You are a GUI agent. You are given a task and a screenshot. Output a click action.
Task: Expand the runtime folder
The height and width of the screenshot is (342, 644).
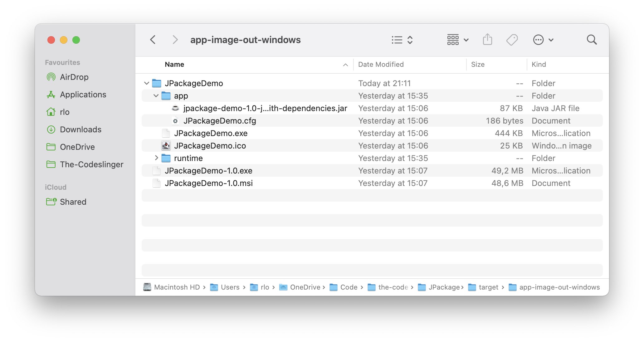click(x=156, y=158)
